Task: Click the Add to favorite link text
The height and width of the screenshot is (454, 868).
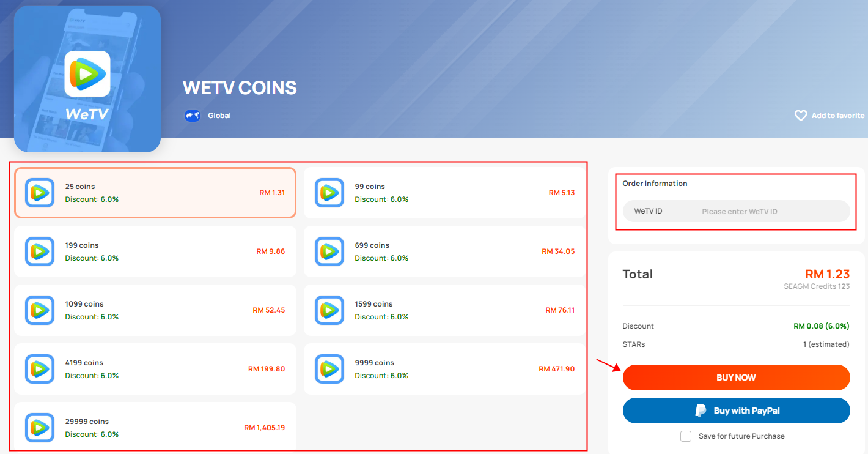Action: tap(838, 116)
